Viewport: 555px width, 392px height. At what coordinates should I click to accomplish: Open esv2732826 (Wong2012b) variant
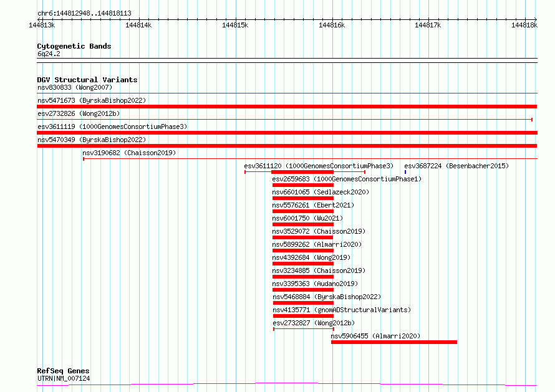coord(79,113)
